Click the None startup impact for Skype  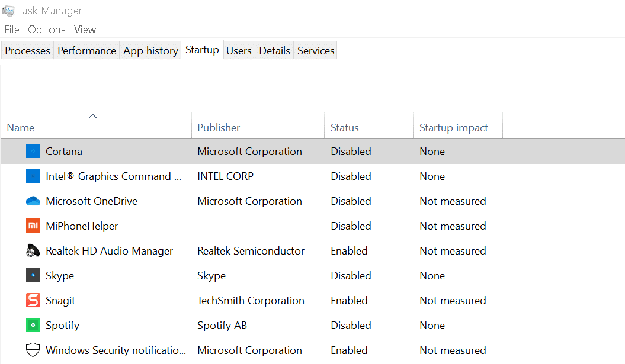(x=432, y=276)
